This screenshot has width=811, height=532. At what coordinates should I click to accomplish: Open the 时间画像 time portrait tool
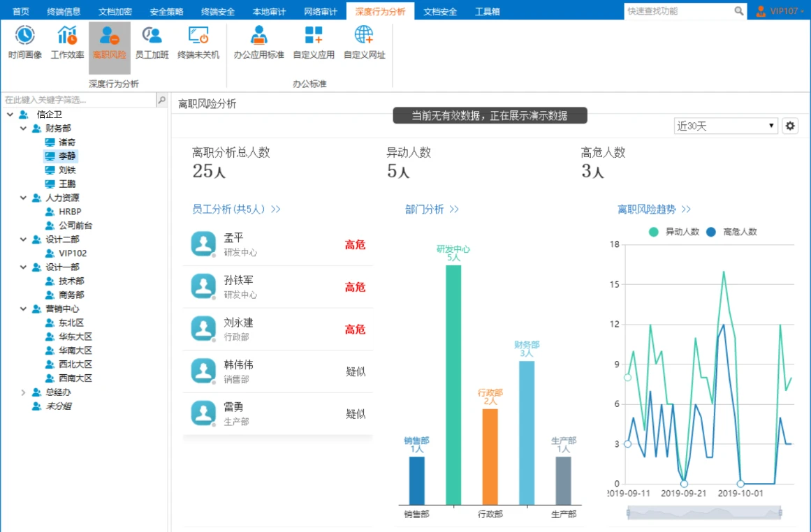(x=24, y=43)
